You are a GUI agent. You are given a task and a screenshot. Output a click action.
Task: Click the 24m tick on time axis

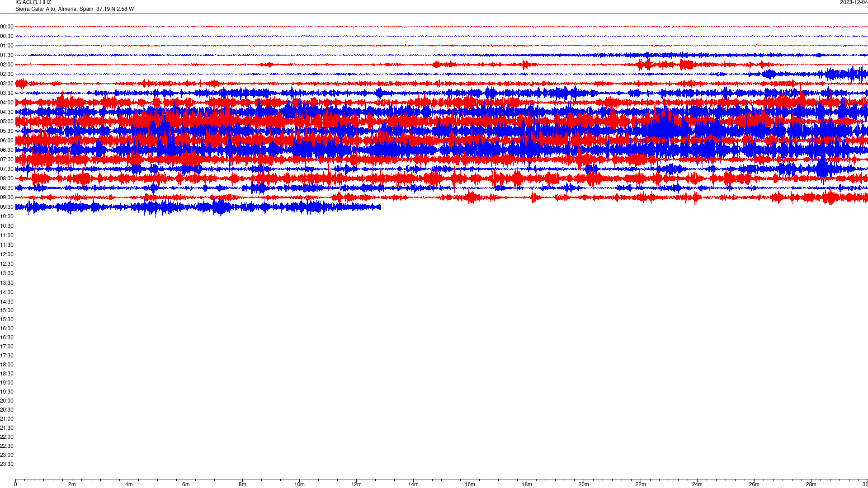(697, 484)
